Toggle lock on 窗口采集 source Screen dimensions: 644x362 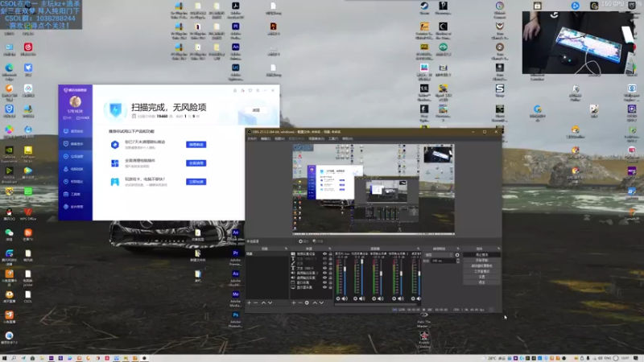[330, 282]
